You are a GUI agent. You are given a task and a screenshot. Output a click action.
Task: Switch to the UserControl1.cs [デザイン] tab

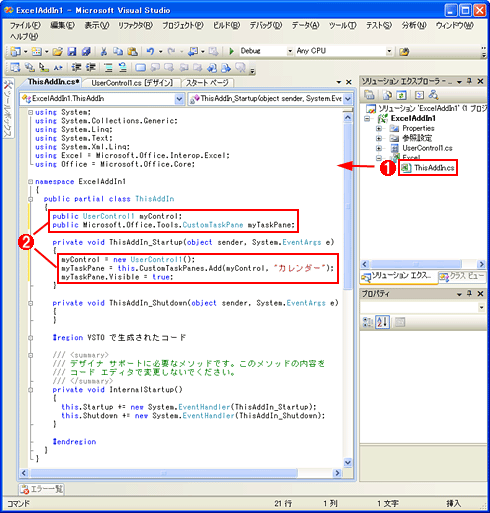point(132,83)
